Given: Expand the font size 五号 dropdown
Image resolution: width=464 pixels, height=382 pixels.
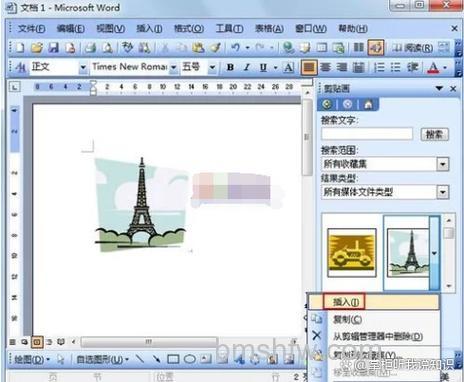Looking at the screenshot, I should (x=212, y=68).
